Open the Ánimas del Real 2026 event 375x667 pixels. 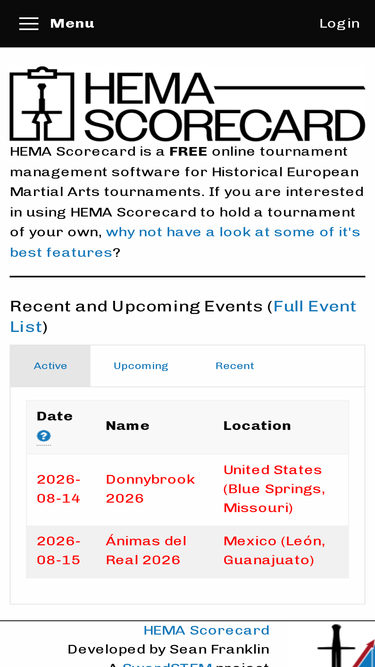coord(146,550)
